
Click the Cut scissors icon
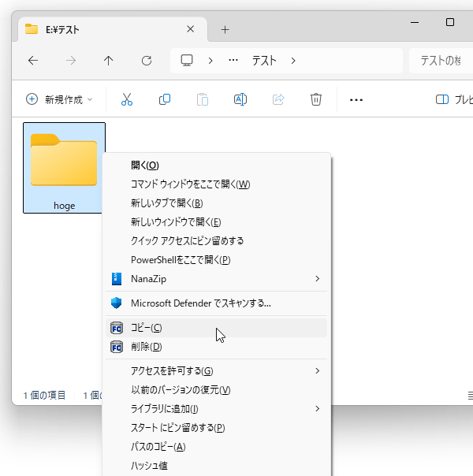coord(127,99)
